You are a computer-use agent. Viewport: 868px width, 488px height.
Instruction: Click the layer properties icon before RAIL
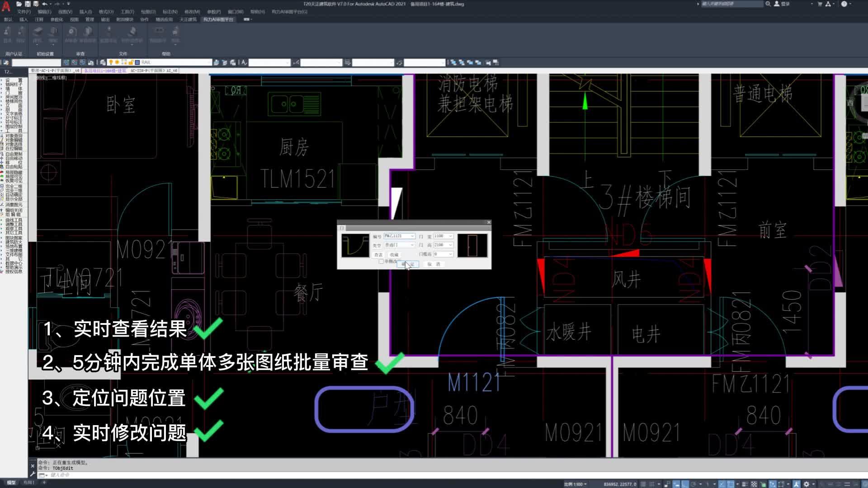(103, 62)
